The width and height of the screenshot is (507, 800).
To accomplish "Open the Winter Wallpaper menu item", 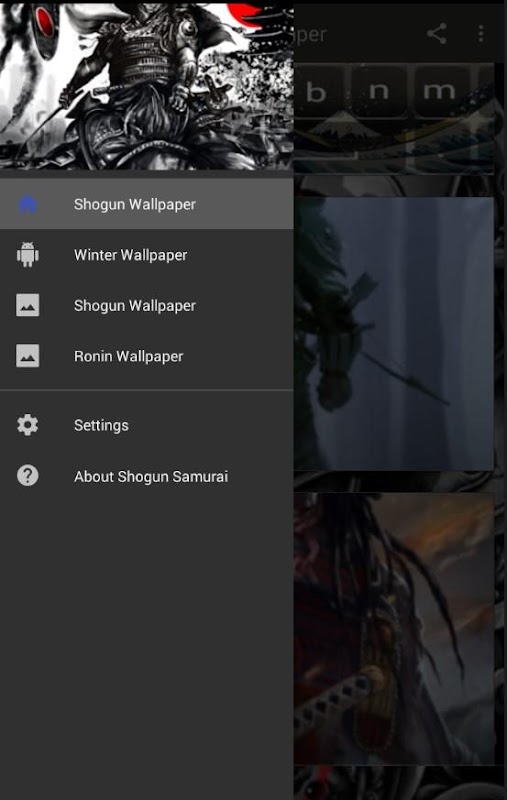I will pos(146,255).
